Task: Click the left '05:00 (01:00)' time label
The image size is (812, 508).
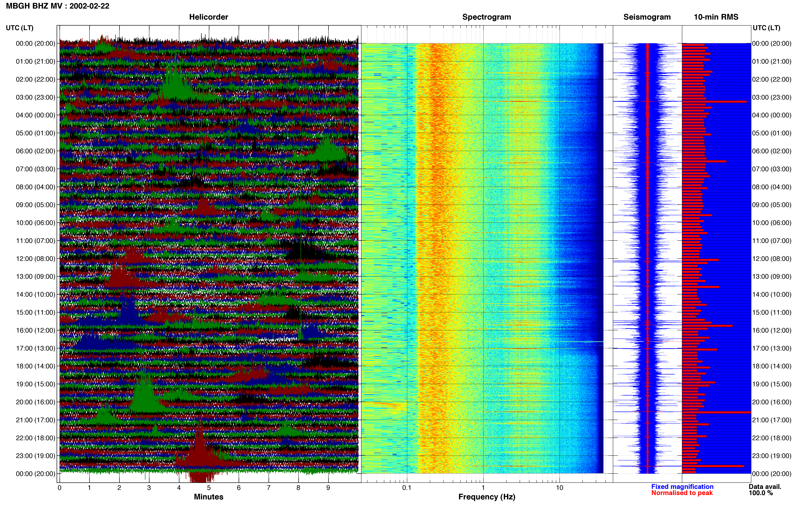Action: click(x=36, y=133)
